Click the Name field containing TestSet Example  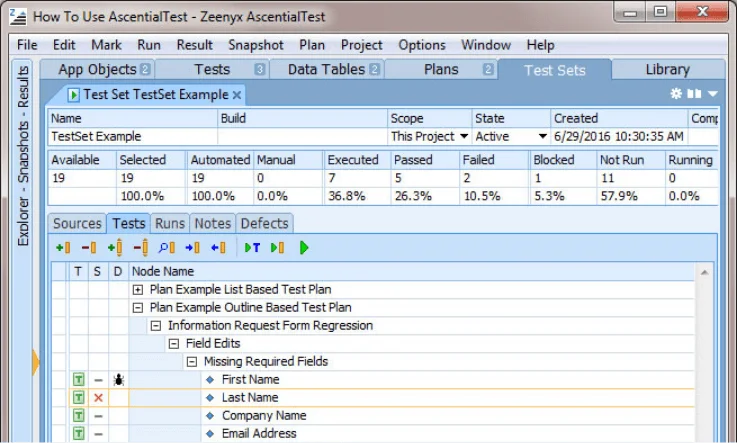click(x=133, y=136)
